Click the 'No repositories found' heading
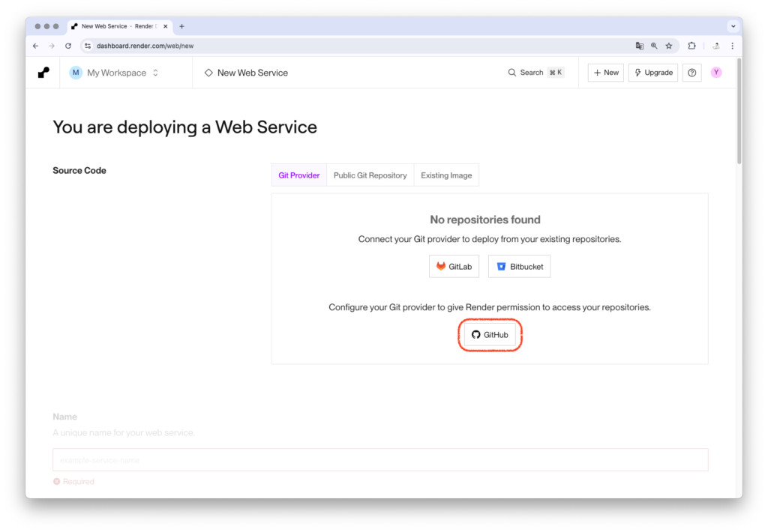768x532 pixels. coord(485,220)
